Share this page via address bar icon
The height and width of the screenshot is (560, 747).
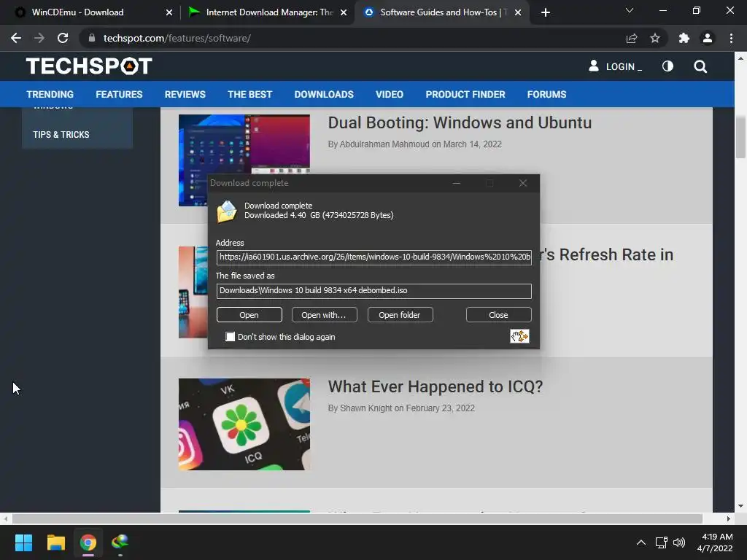[x=632, y=38]
